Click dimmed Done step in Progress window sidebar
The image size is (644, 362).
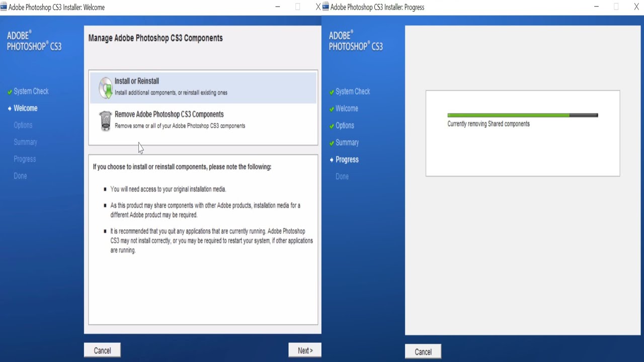342,176
